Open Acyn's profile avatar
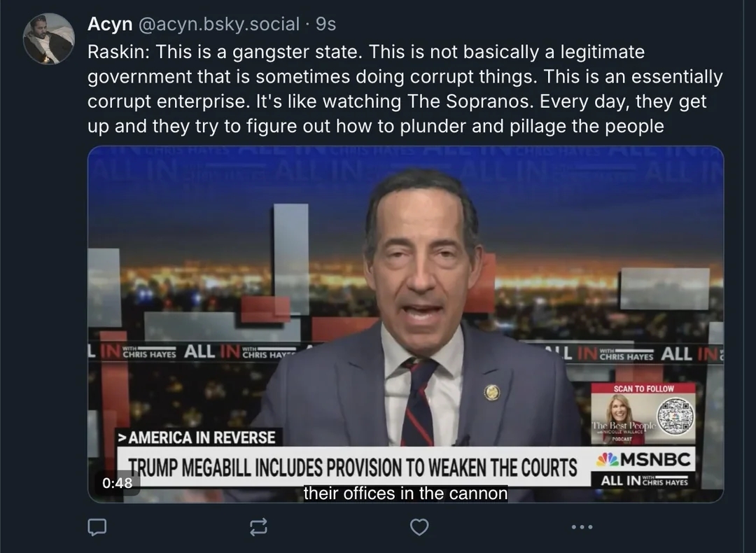The height and width of the screenshot is (553, 756). tap(49, 38)
